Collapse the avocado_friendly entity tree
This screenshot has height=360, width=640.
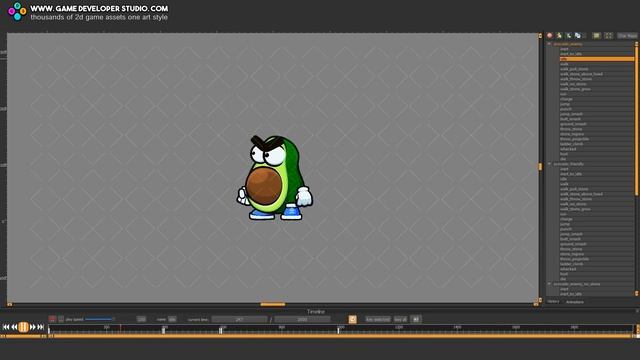(x=549, y=164)
